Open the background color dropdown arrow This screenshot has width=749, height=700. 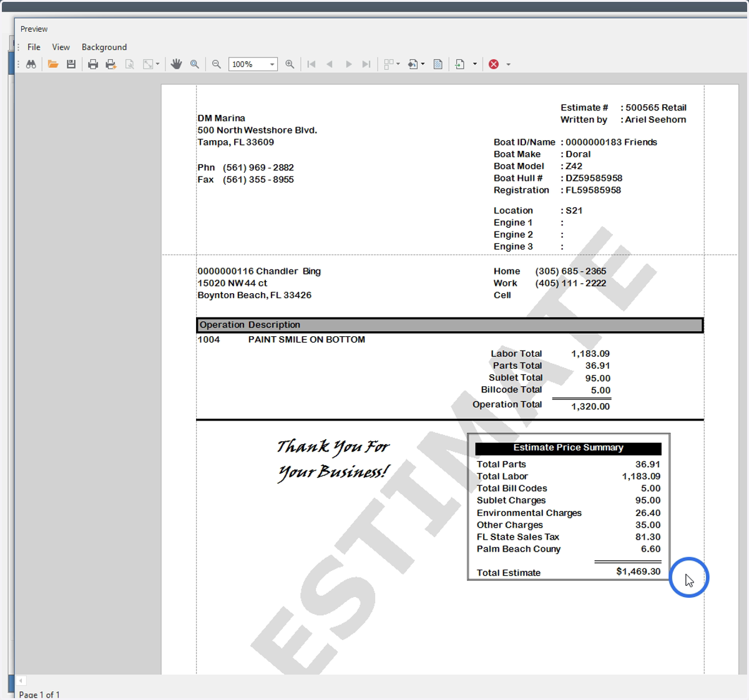[x=423, y=64]
